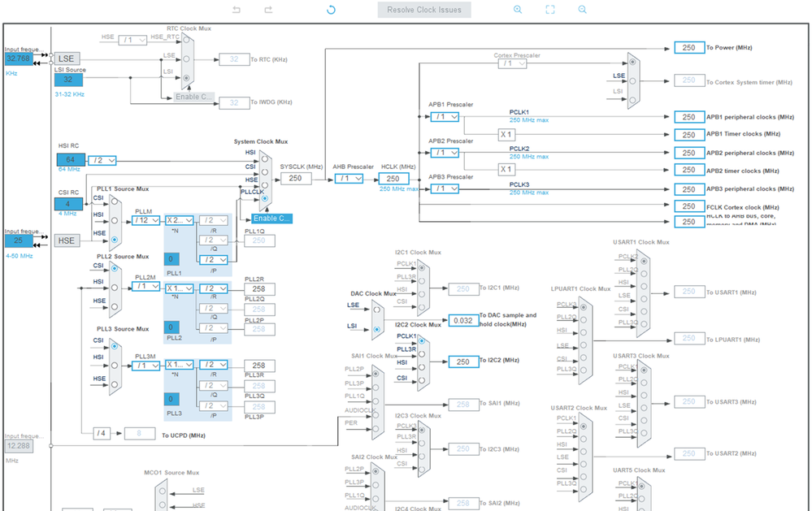Select LSE in the RTC Clock Mux
Screen dimensions: 812x511
pyautogui.click(x=186, y=59)
